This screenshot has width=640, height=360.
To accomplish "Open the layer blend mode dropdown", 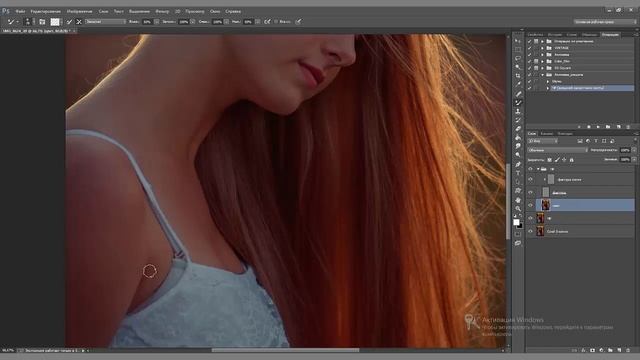I will (558, 150).
